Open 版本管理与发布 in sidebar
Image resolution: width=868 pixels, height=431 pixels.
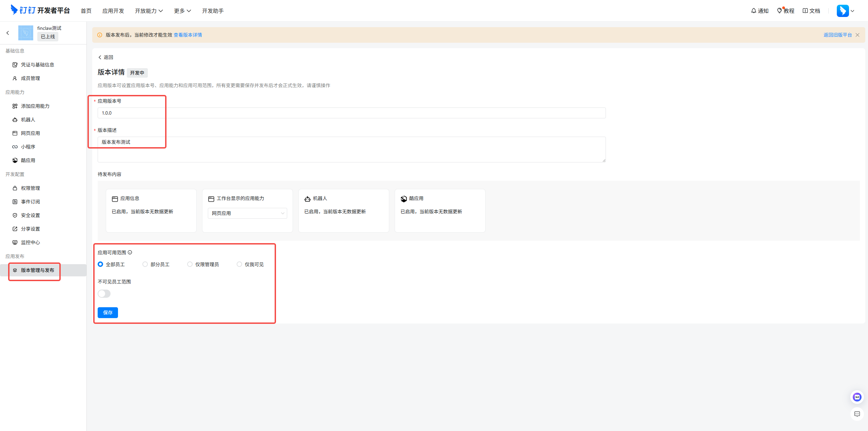point(43,270)
